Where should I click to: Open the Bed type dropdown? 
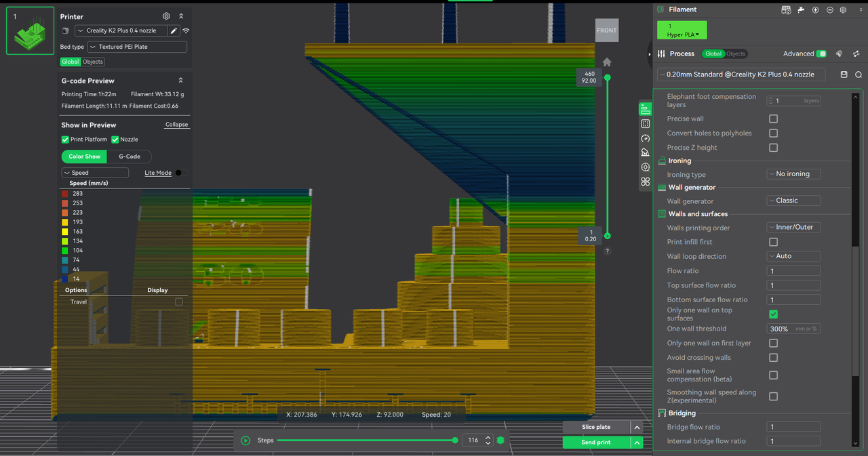138,47
